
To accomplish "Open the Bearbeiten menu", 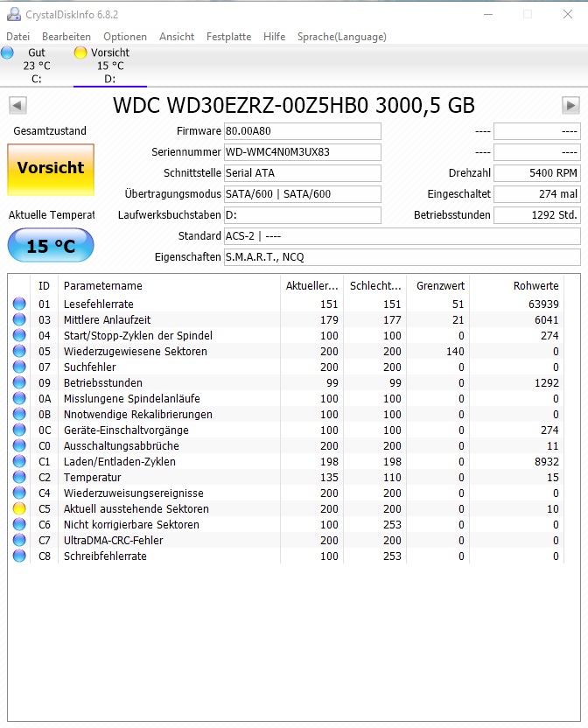I will coord(66,37).
